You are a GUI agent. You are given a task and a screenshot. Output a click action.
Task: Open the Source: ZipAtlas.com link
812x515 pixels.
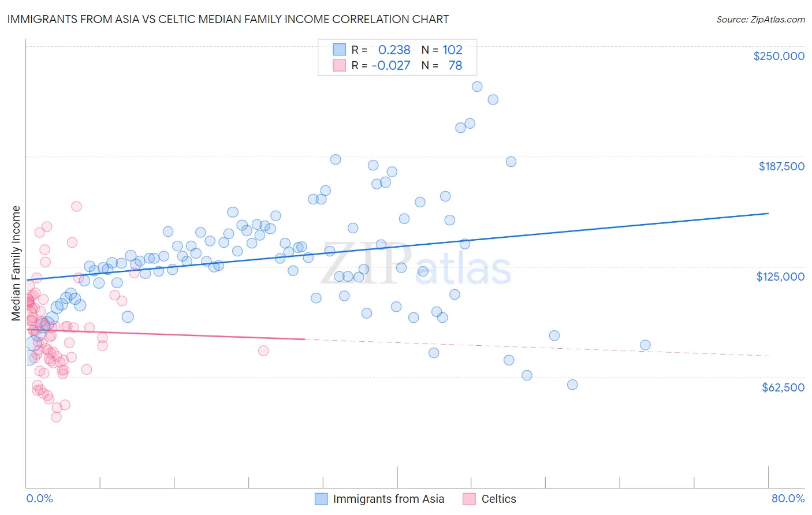pos(760,19)
